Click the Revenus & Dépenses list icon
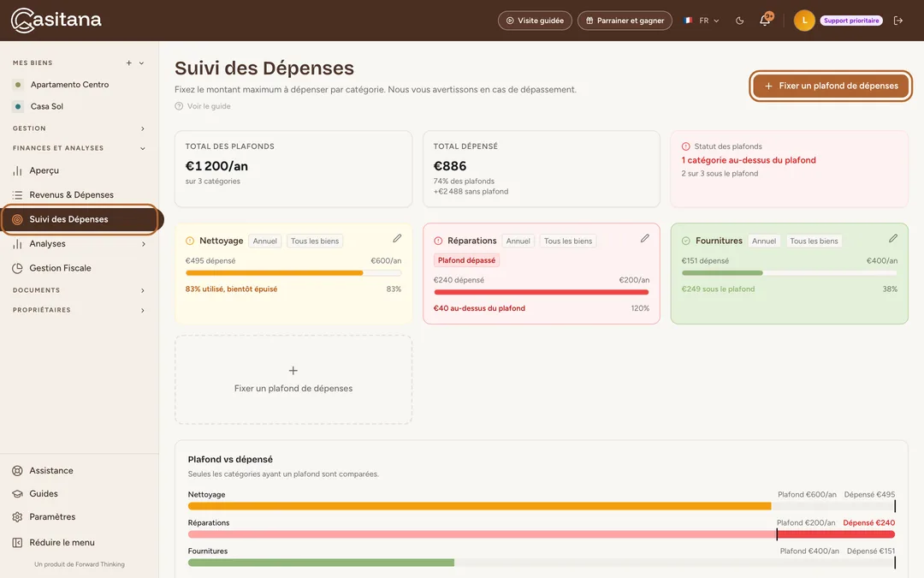924x578 pixels. [18, 195]
